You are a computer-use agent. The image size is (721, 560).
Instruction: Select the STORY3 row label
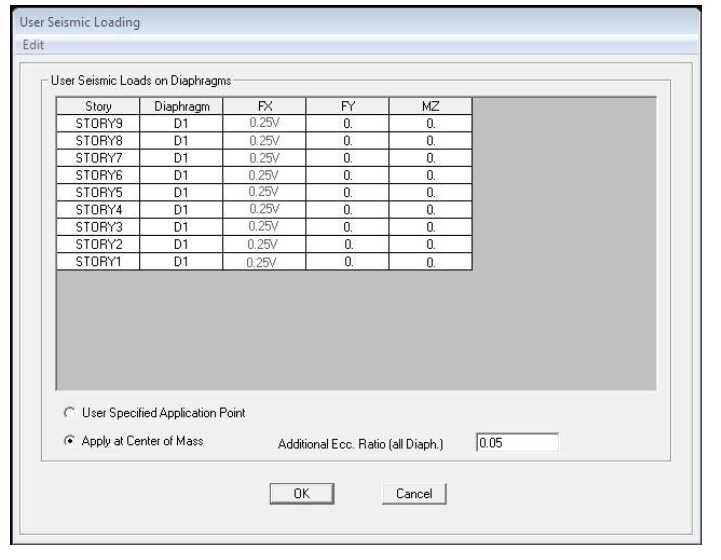98,227
